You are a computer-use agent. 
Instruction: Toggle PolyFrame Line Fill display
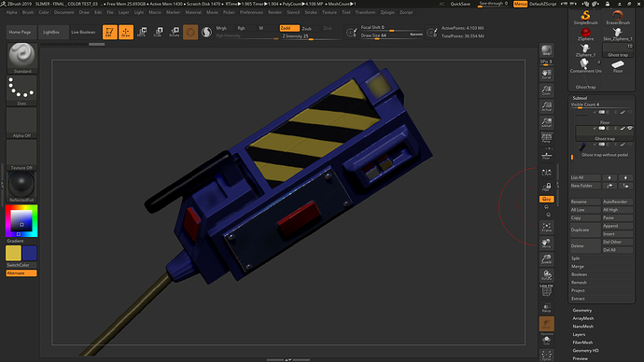(x=546, y=290)
